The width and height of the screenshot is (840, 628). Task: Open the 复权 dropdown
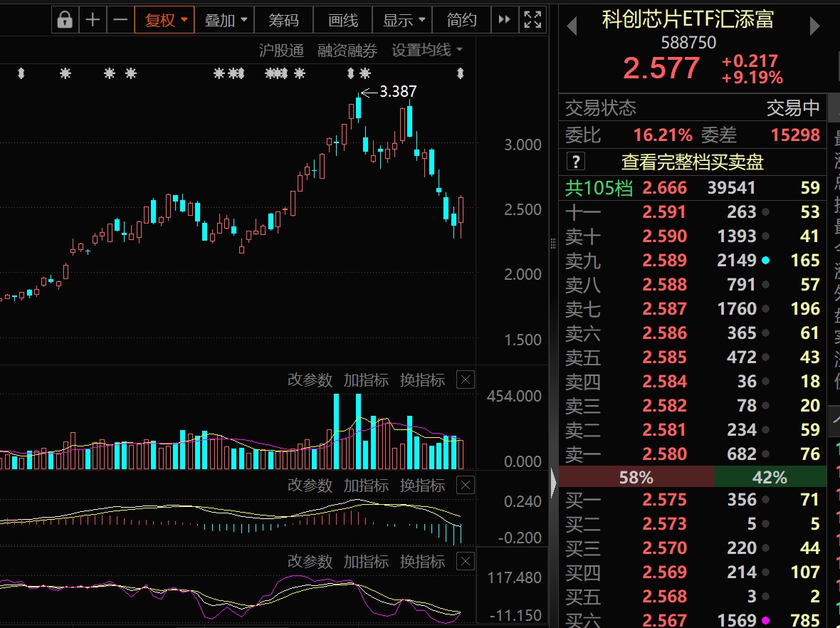coord(164,21)
